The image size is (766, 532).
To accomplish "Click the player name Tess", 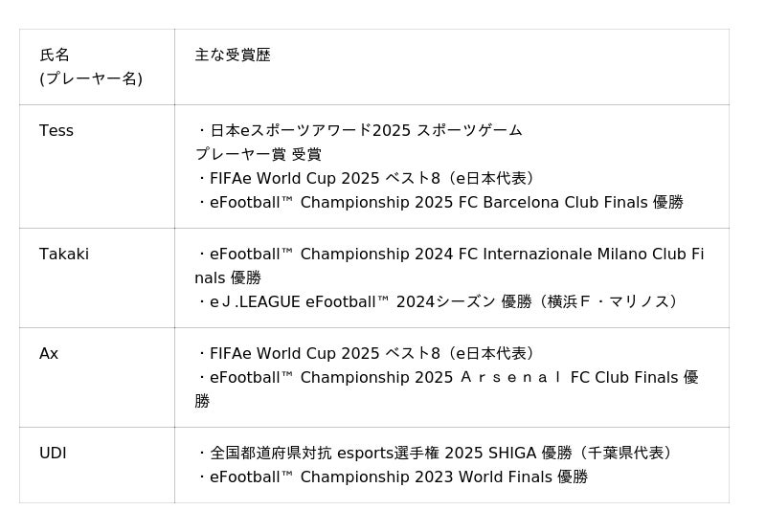I will 56,131.
